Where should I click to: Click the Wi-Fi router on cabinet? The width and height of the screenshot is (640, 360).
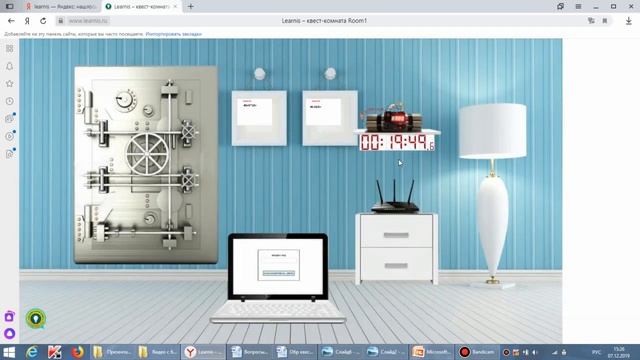(x=395, y=196)
